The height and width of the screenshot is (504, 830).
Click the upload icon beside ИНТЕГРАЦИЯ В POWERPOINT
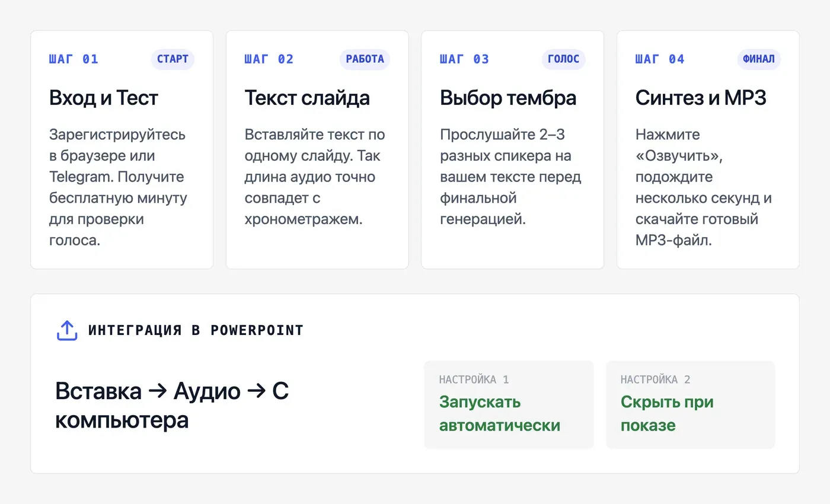tap(67, 331)
